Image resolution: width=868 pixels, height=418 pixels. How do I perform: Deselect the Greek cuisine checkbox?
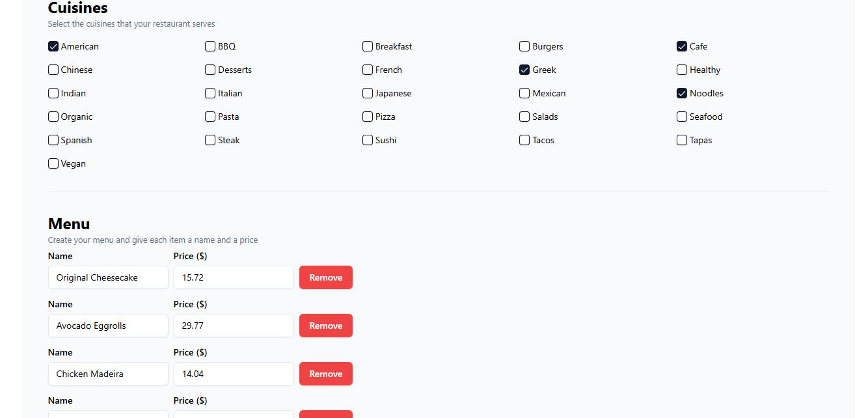(x=524, y=70)
